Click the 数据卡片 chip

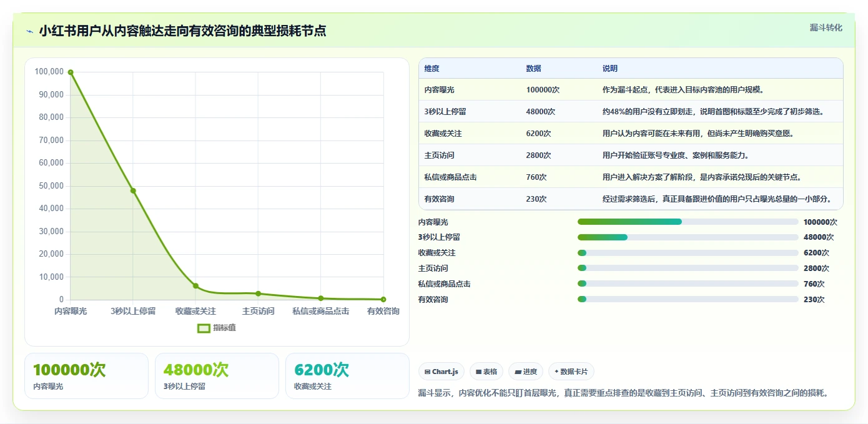click(571, 372)
